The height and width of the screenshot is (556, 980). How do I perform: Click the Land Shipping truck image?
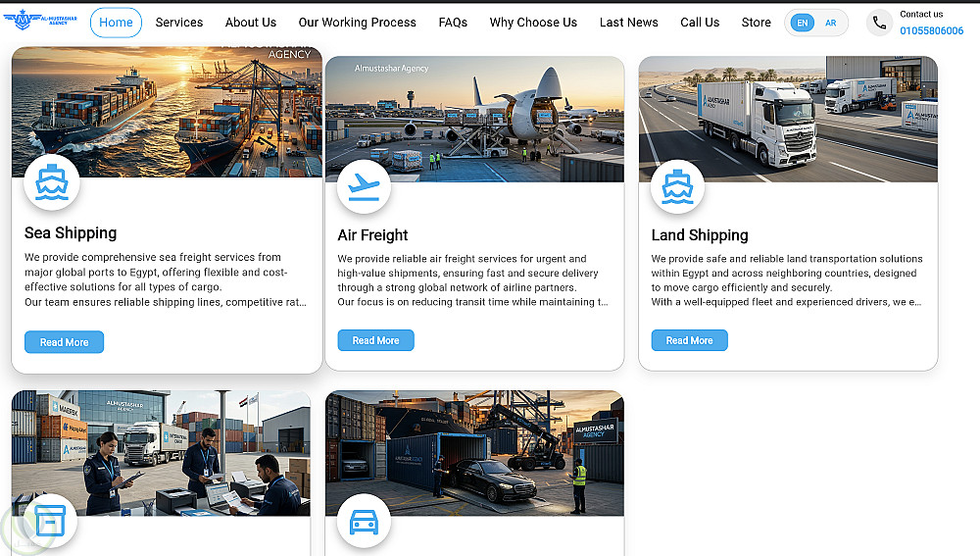point(788,119)
